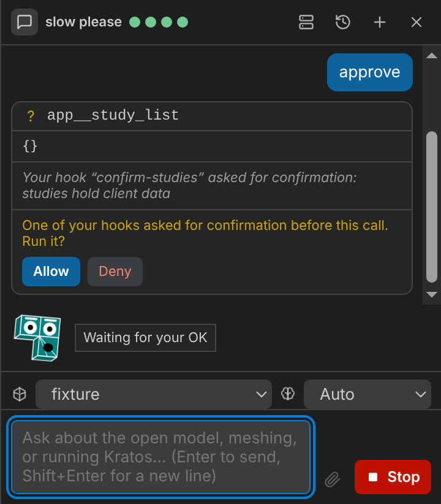The width and height of the screenshot is (441, 504).
Task: Click the chat bubble icon beside slow please
Action: coord(24,22)
